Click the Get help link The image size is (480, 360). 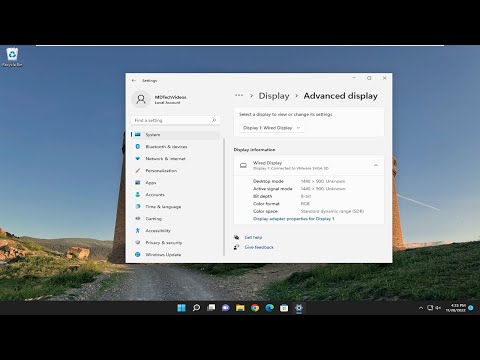tap(253, 237)
